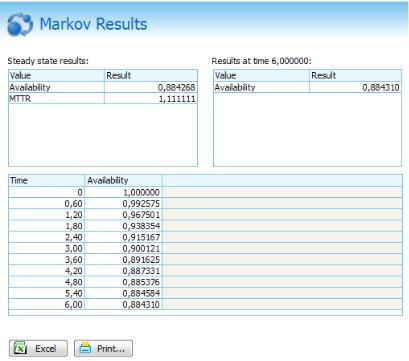Click availability value 0,891625
This screenshot has width=409, height=361.
point(141,260)
